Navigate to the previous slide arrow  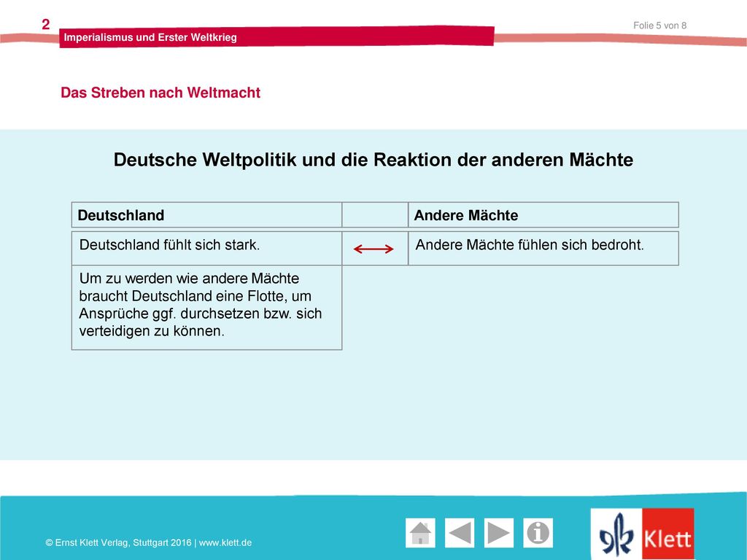coord(460,533)
